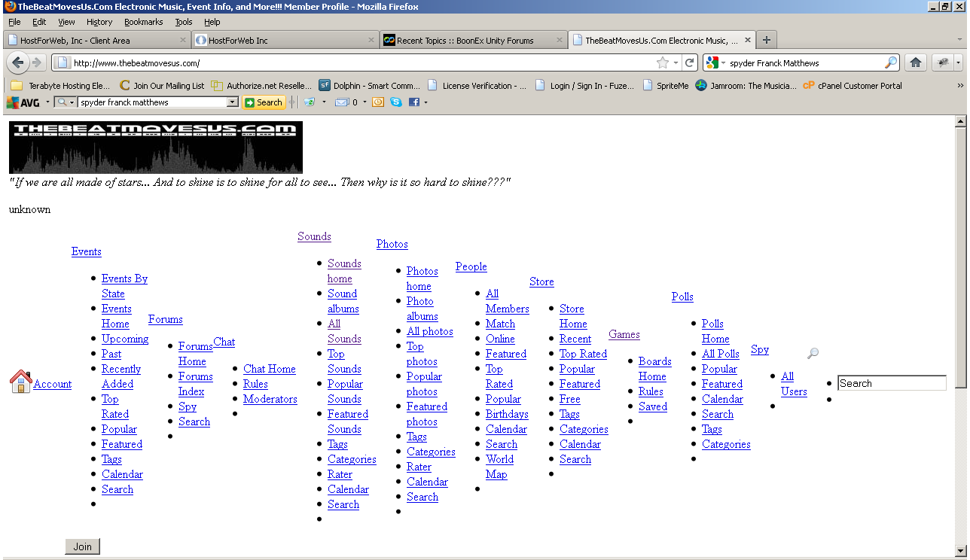Click the page Search text field
Image resolution: width=970 pixels, height=560 pixels.
coord(892,383)
